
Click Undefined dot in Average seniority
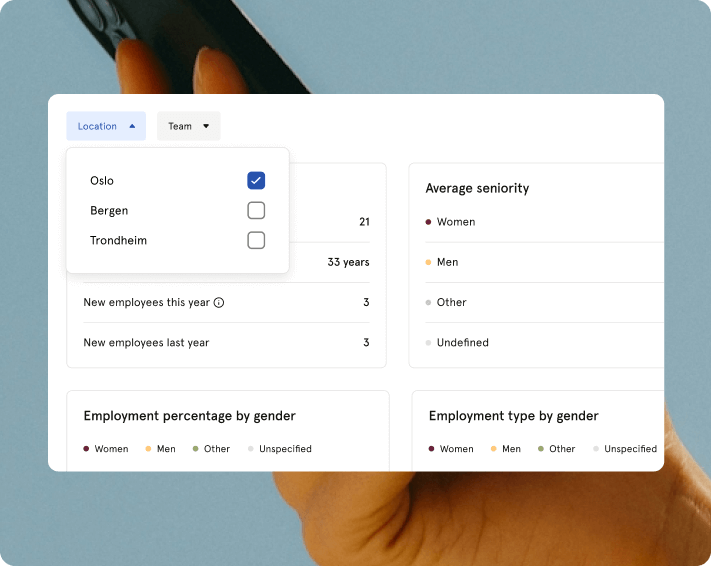(x=428, y=343)
